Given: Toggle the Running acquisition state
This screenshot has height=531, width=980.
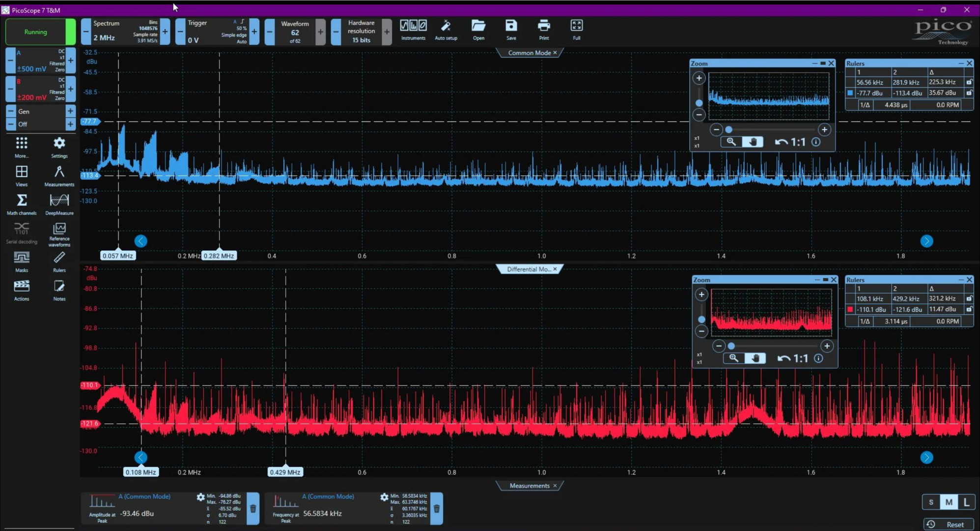Looking at the screenshot, I should pyautogui.click(x=35, y=31).
